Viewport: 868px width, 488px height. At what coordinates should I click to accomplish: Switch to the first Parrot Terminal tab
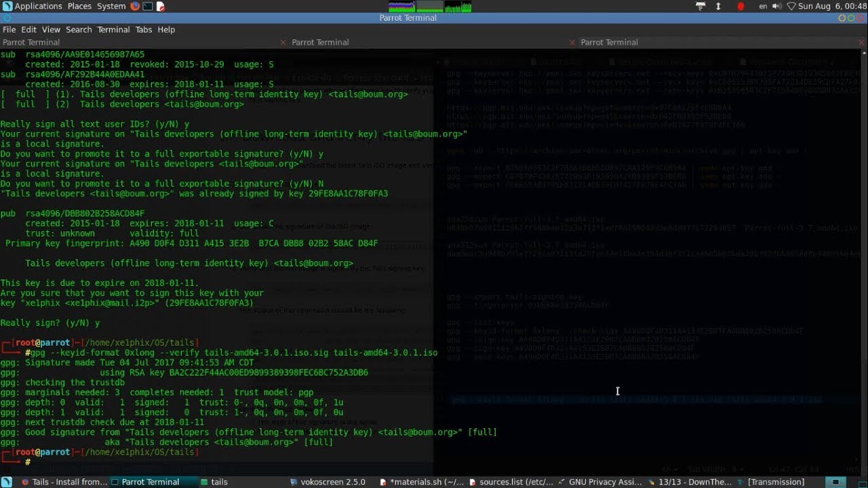tap(144, 42)
